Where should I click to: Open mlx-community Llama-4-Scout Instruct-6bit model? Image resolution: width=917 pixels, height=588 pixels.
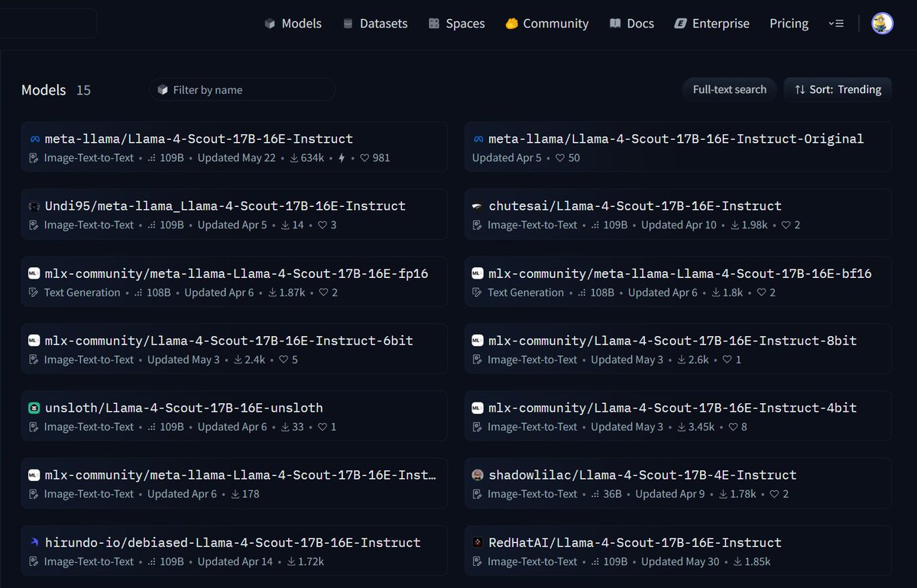coord(234,349)
